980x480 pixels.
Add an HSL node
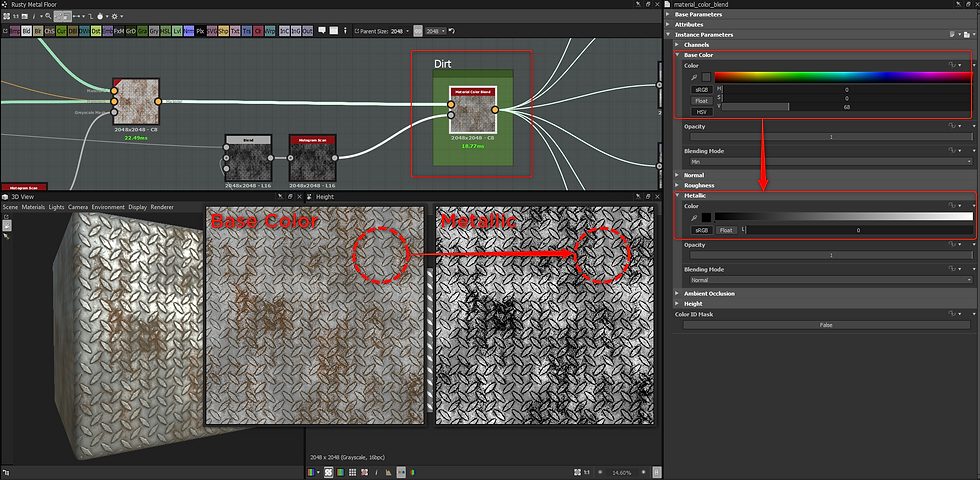165,31
